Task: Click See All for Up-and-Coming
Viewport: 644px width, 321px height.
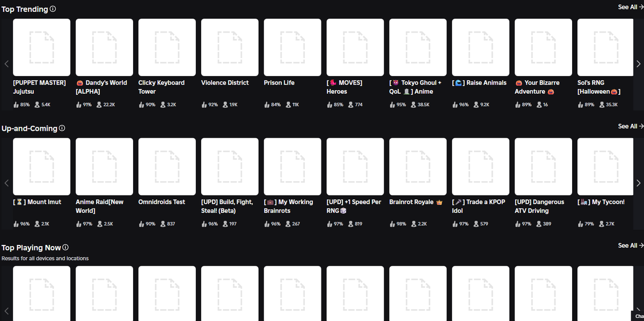Action: [x=631, y=126]
